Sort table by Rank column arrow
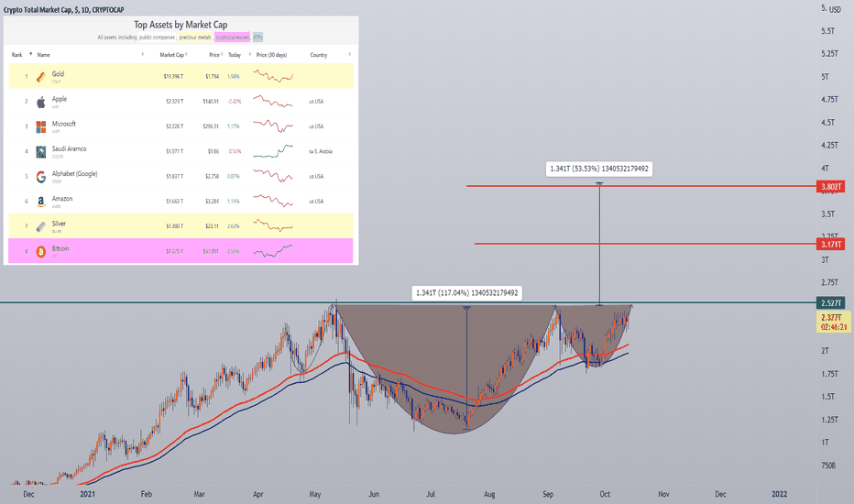Image resolution: width=854 pixels, height=504 pixels. coord(30,54)
